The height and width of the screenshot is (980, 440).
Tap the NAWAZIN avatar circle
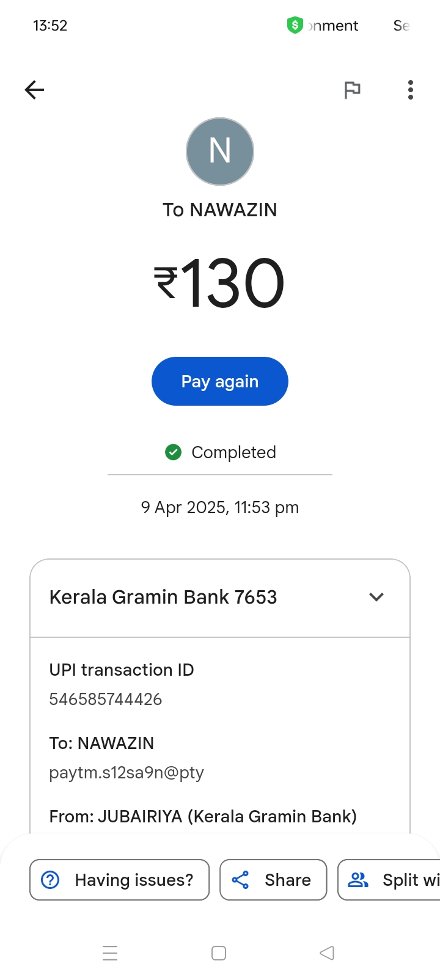[220, 152]
